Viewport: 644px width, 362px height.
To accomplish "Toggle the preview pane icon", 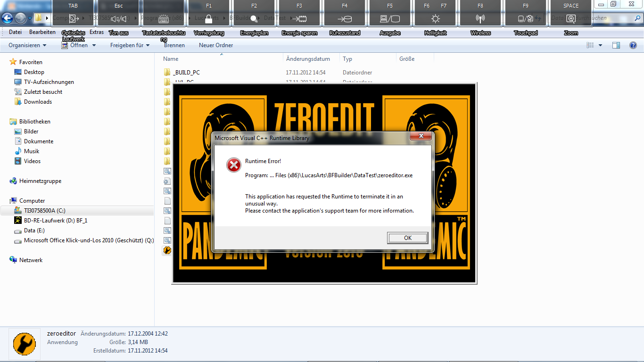I will tap(616, 45).
